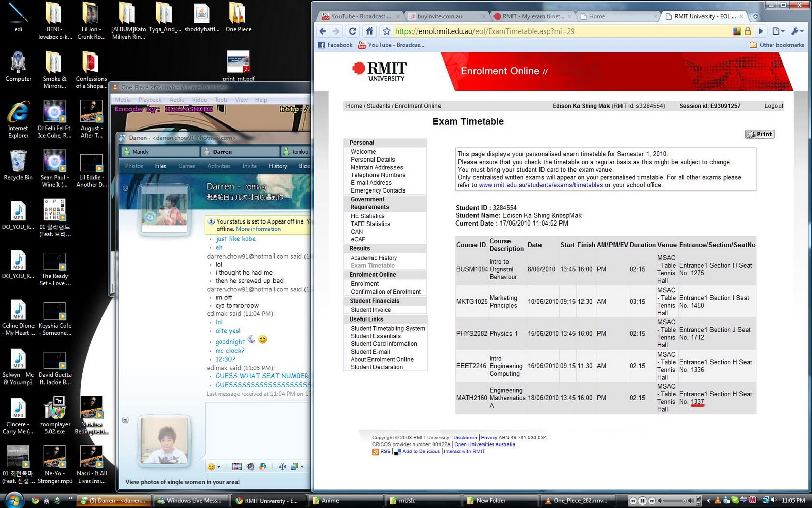
Task: Collapse Darren's display picture panel
Action: click(125, 188)
